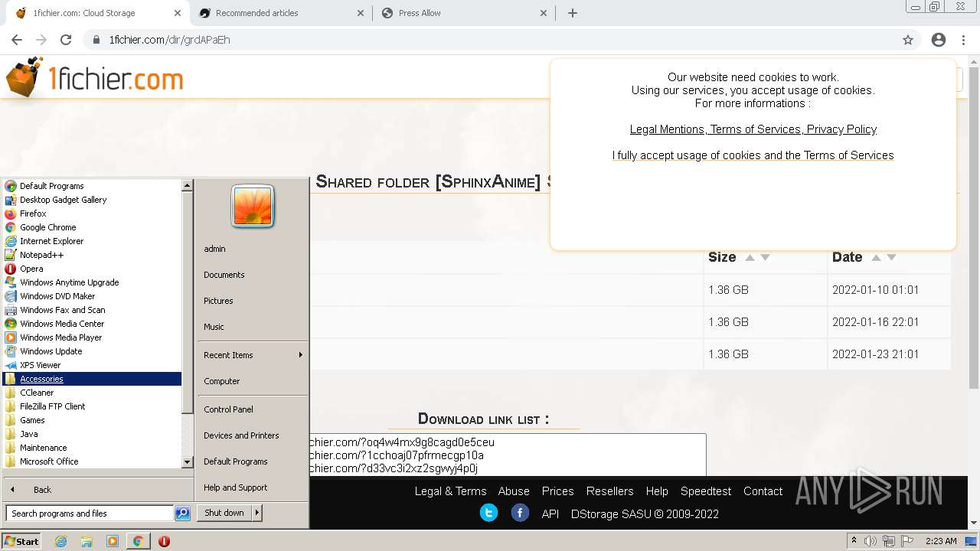
Task: Open the file explorer taskbar icon
Action: (x=87, y=541)
